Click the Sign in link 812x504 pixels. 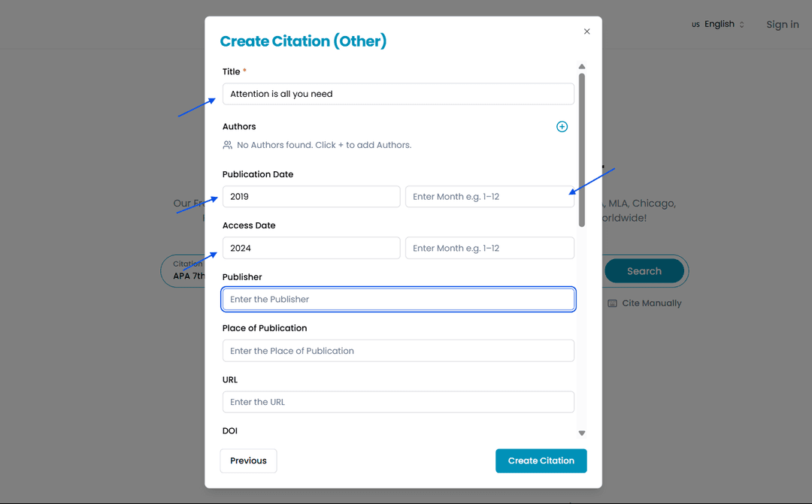pos(782,24)
